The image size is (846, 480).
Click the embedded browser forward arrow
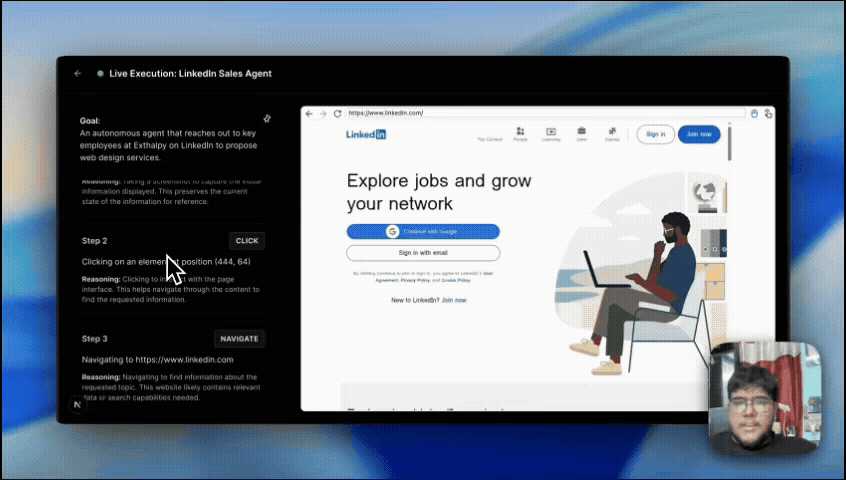tap(323, 114)
